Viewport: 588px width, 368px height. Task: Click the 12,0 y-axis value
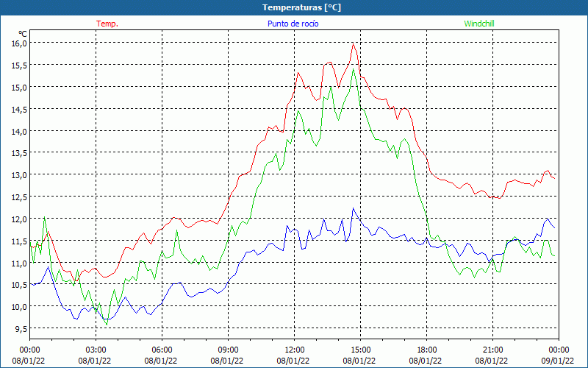(20, 219)
